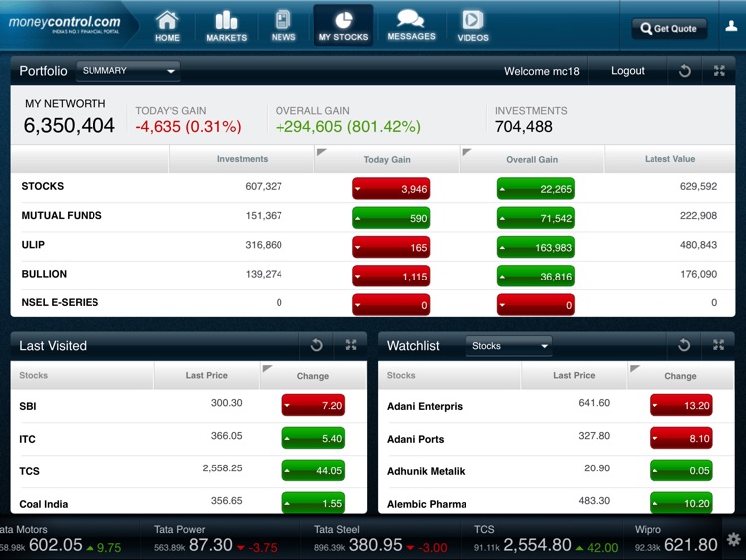Open the MUTUAL FUNDS portfolio row

click(x=373, y=217)
